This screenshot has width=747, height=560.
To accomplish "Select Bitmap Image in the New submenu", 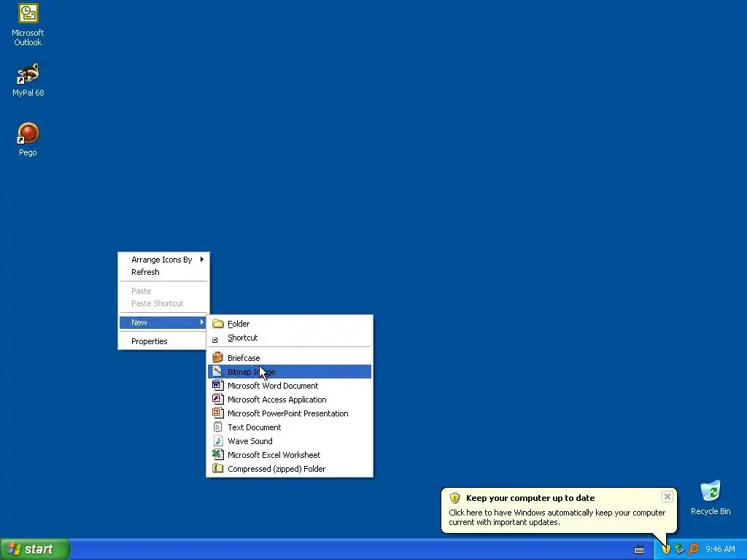I will coord(289,371).
